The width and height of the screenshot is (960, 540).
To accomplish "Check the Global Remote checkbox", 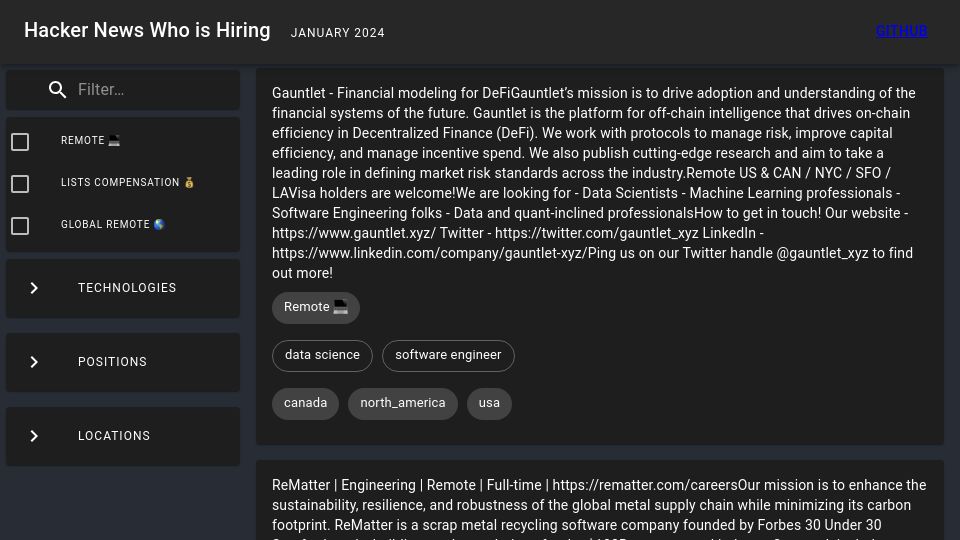I will [20, 226].
